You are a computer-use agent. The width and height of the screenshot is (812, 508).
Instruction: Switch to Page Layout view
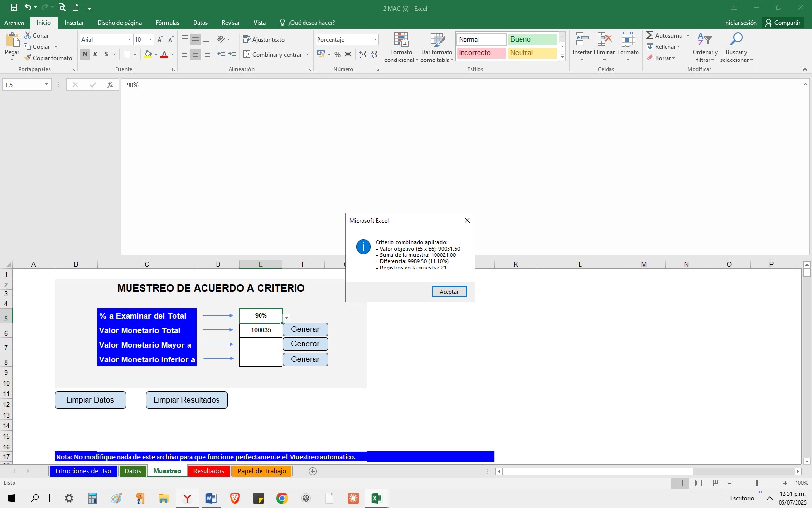click(x=698, y=483)
